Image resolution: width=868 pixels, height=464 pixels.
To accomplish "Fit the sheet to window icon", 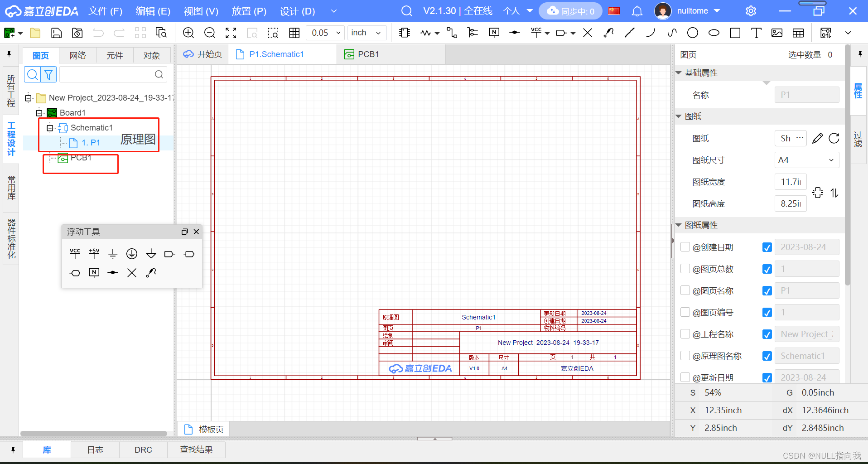I will click(x=231, y=33).
